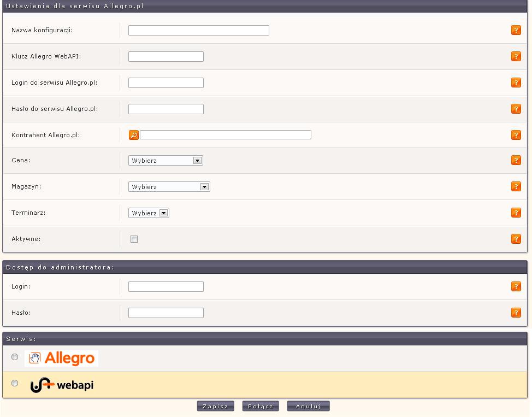Click help icon for administrator Login
The image size is (532, 417).
pyautogui.click(x=516, y=286)
